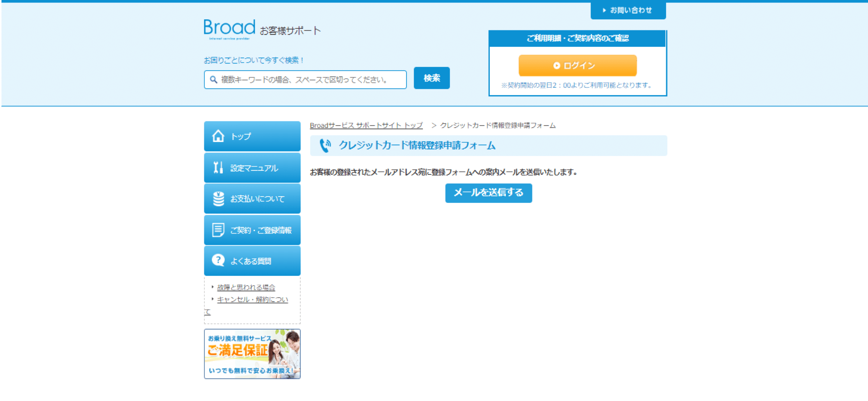Open the 設定マニュアル menu text
The width and height of the screenshot is (868, 401).
click(x=254, y=168)
